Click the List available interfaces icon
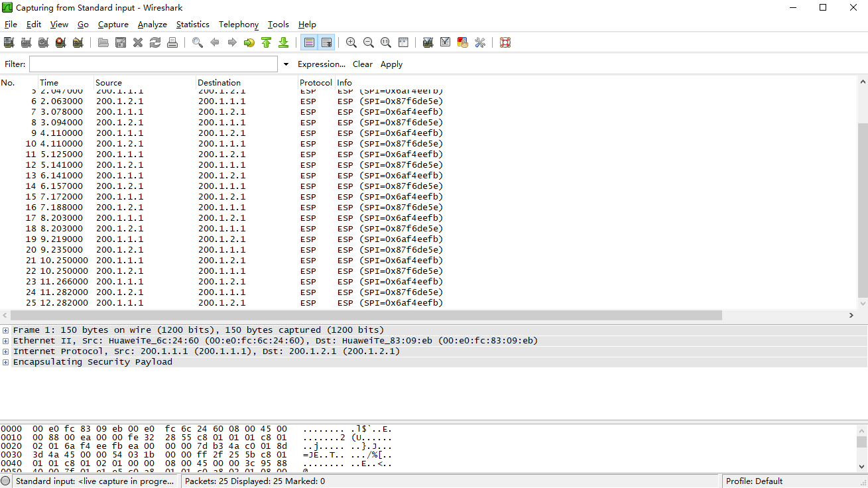 coord(9,42)
